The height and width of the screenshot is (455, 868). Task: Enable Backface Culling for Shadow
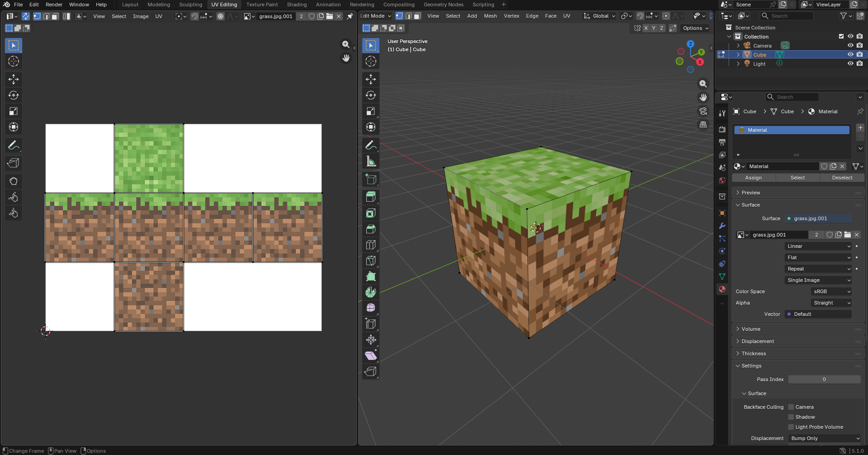[x=791, y=417]
